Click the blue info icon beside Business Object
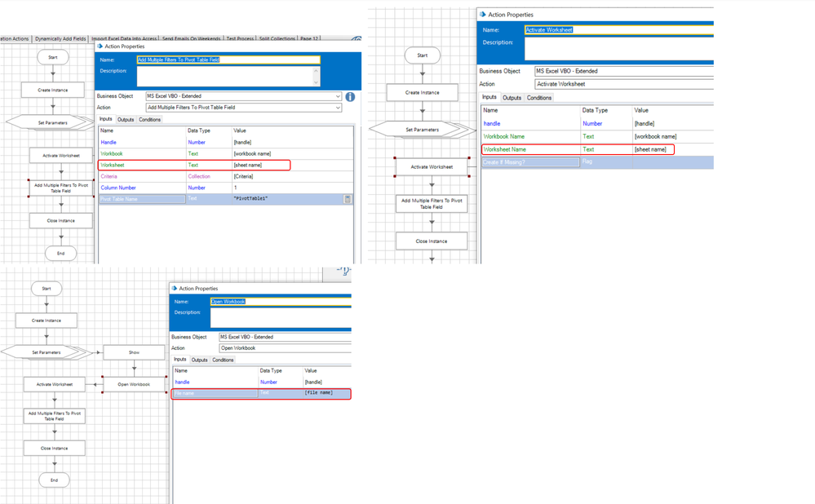815x504 pixels. click(x=350, y=96)
